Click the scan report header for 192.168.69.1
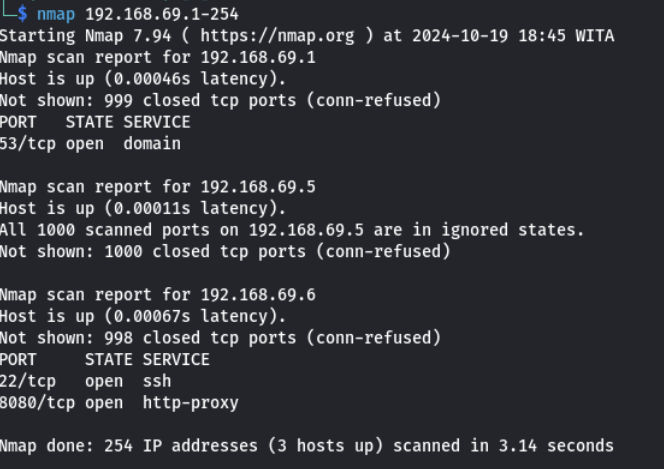664x469 pixels. click(x=157, y=58)
